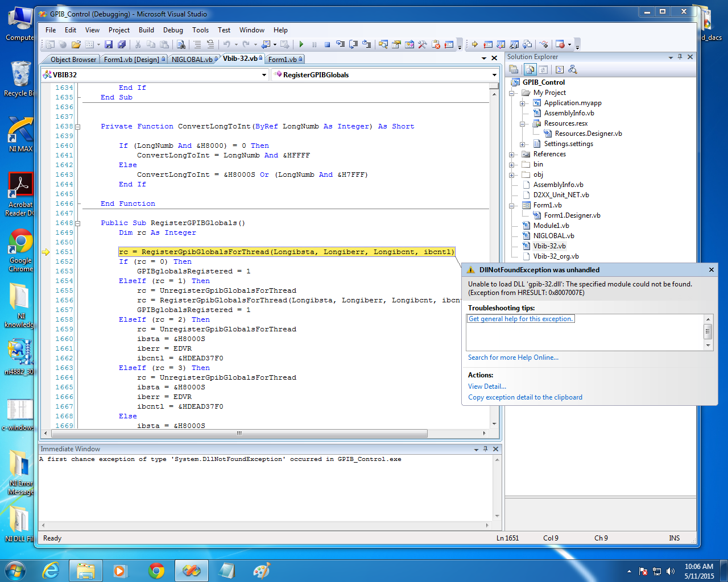Switch to the Form1.vb [Design] tab
728x582 pixels.
134,59
